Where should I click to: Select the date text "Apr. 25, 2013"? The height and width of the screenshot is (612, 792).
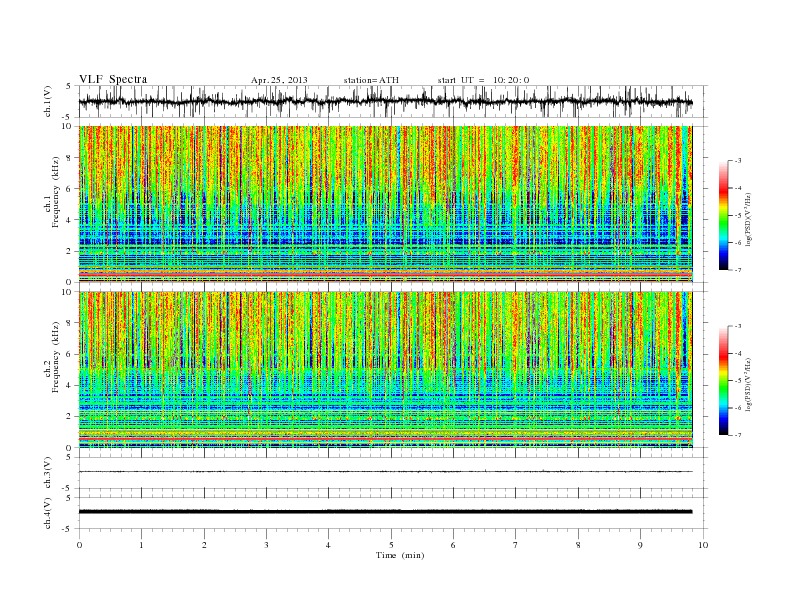tap(279, 80)
